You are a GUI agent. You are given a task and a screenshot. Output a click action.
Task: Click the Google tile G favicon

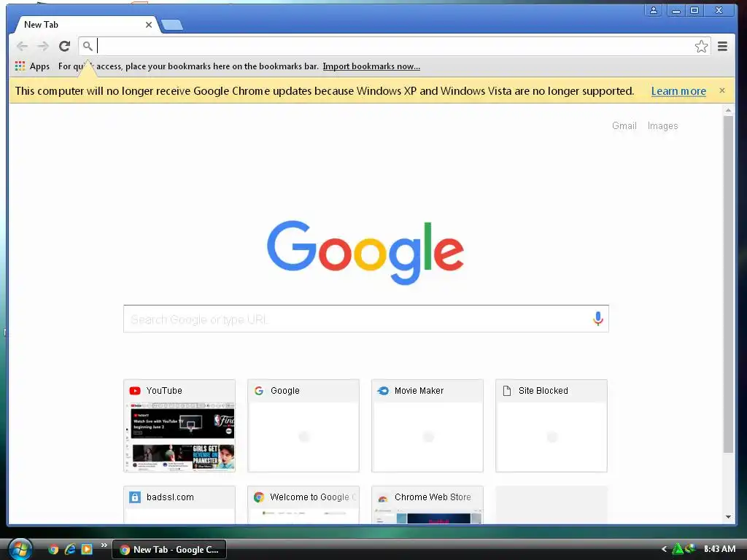tap(259, 391)
